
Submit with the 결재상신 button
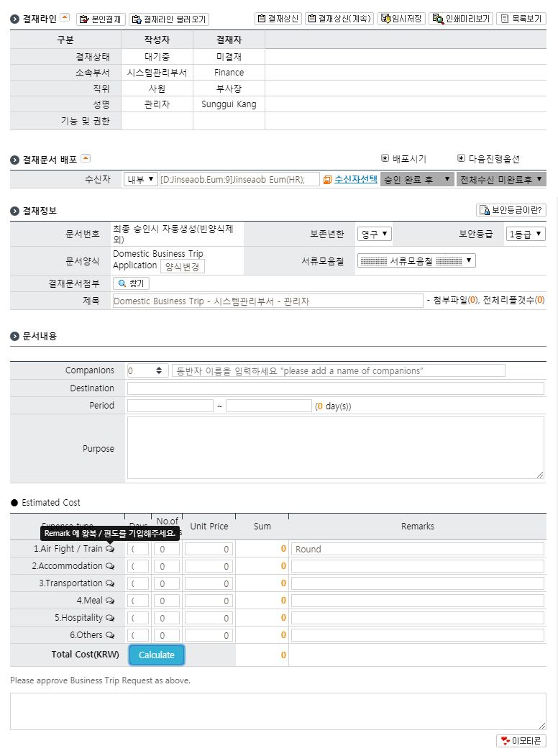click(278, 19)
